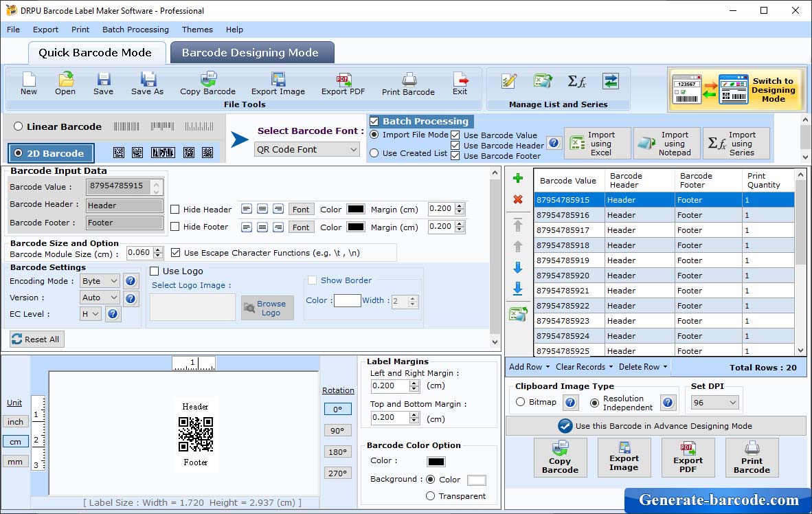Choose the Save As toolbar icon
This screenshot has height=514, width=812.
coord(147,84)
